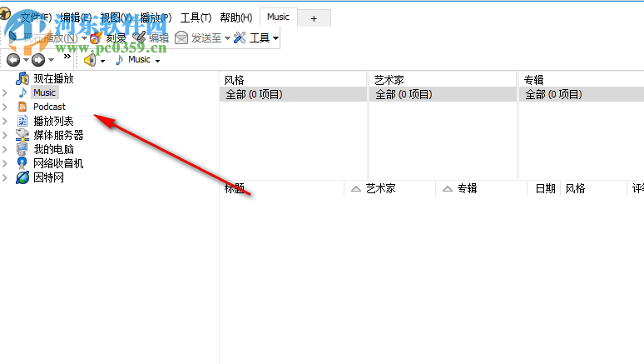Click the Podcast RSS icon
The height and width of the screenshot is (364, 644).
(22, 107)
